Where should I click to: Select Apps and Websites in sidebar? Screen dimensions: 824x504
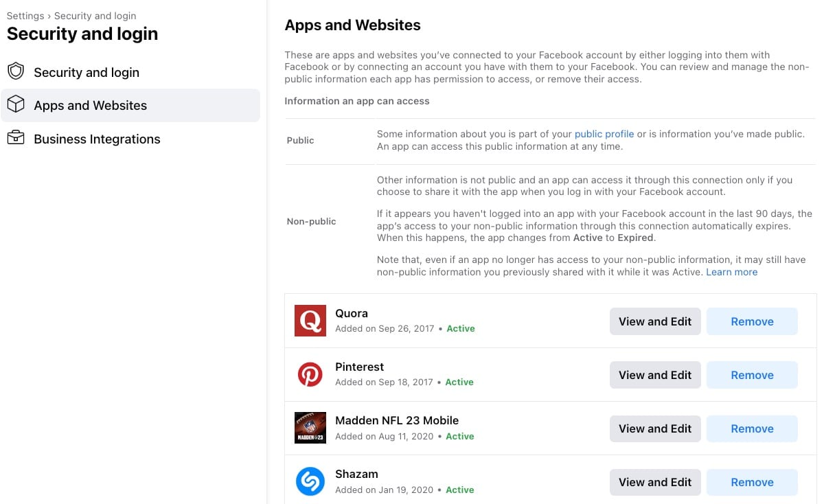(130, 105)
